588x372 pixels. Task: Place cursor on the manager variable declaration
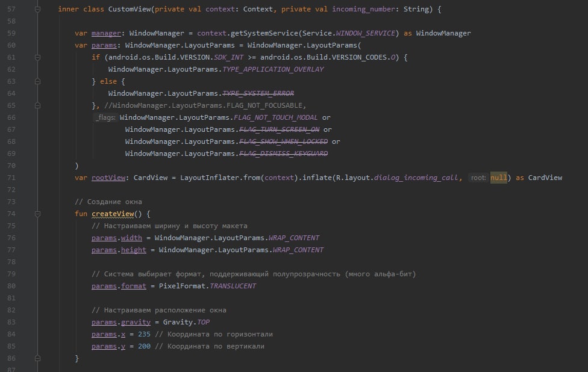(x=106, y=33)
